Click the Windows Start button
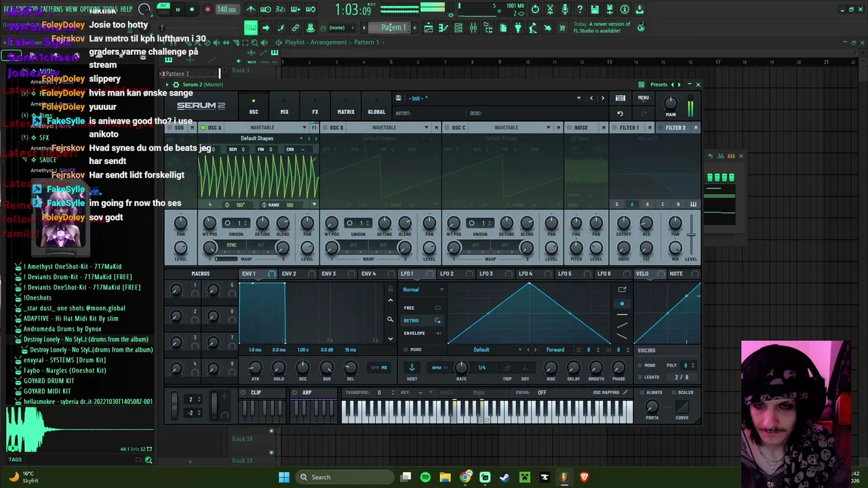This screenshot has height=488, width=868. point(284,477)
